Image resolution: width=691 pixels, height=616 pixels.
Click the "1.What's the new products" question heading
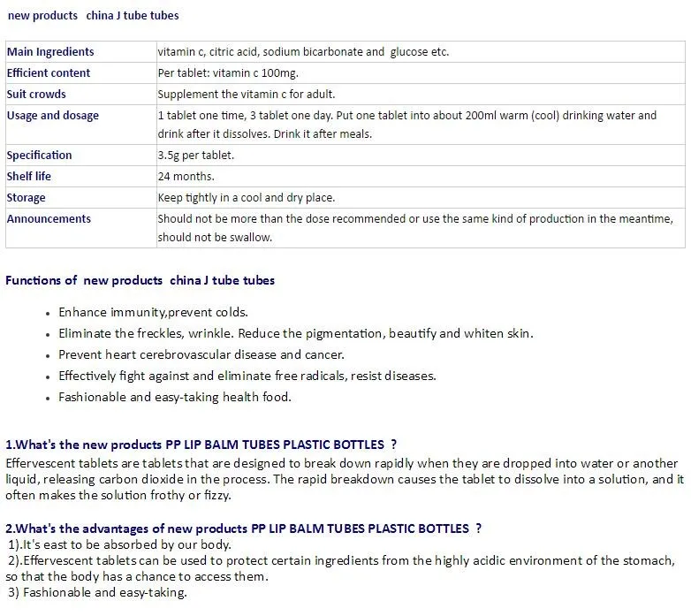point(201,445)
